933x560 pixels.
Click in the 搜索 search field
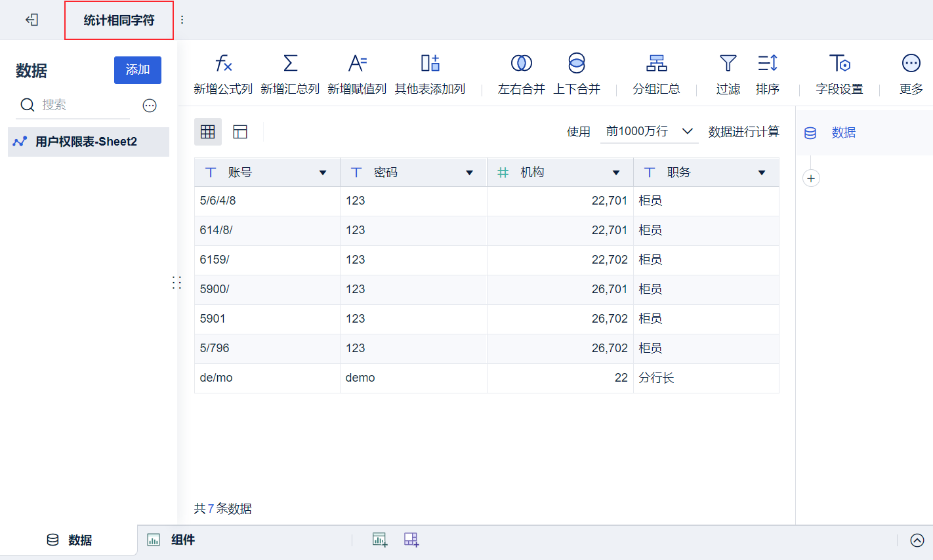73,105
